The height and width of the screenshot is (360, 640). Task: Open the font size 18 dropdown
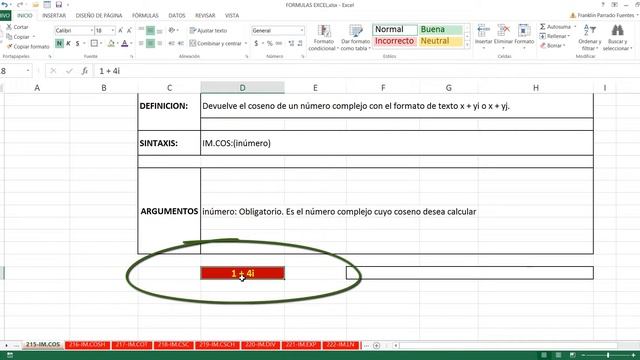[x=113, y=31]
